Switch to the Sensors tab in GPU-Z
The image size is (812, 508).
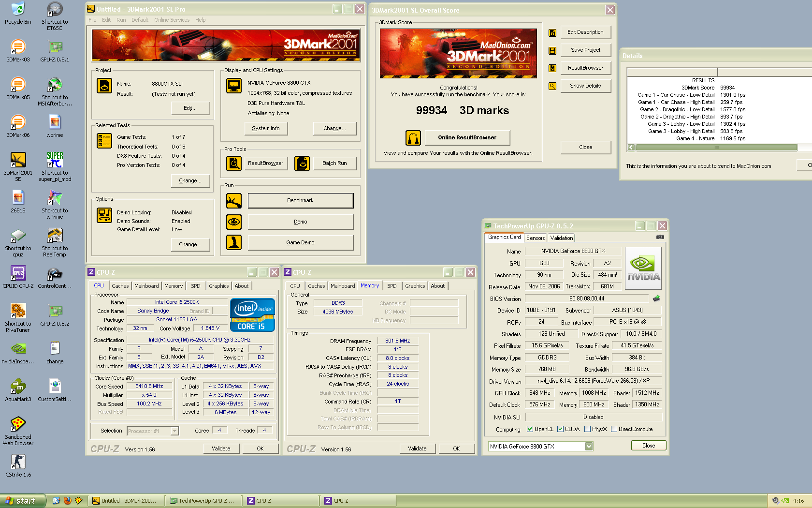coord(536,238)
